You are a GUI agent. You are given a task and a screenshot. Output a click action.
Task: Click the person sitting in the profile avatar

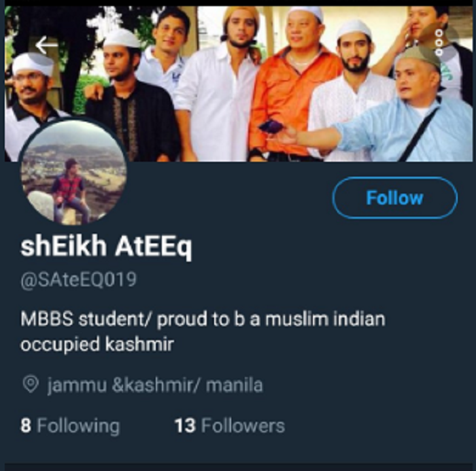click(x=71, y=188)
